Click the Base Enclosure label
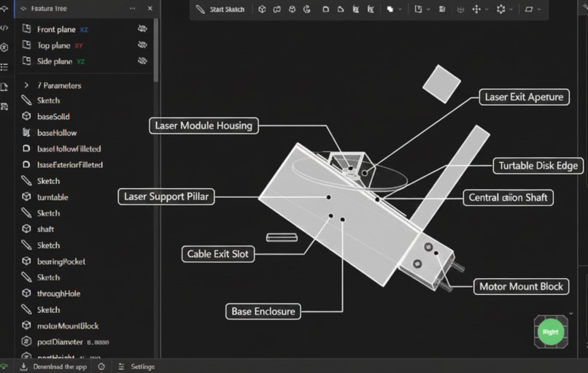The width and height of the screenshot is (588, 373). click(263, 312)
